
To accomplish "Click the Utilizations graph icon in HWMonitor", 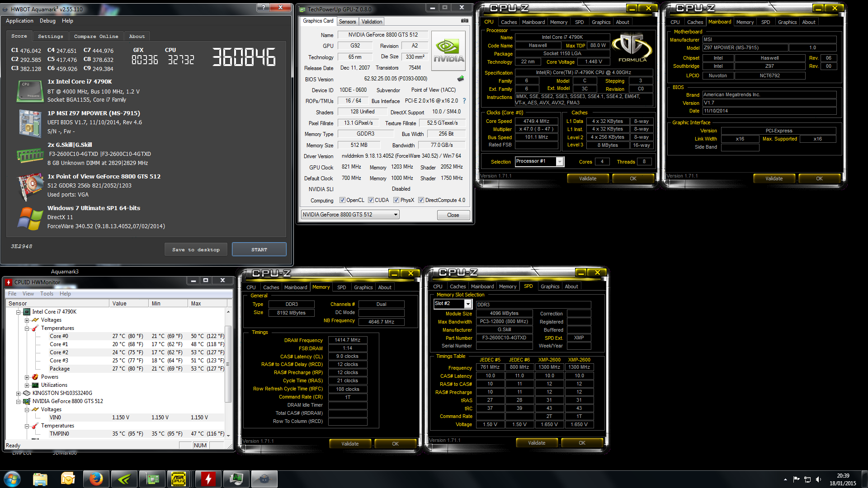I will click(x=35, y=385).
